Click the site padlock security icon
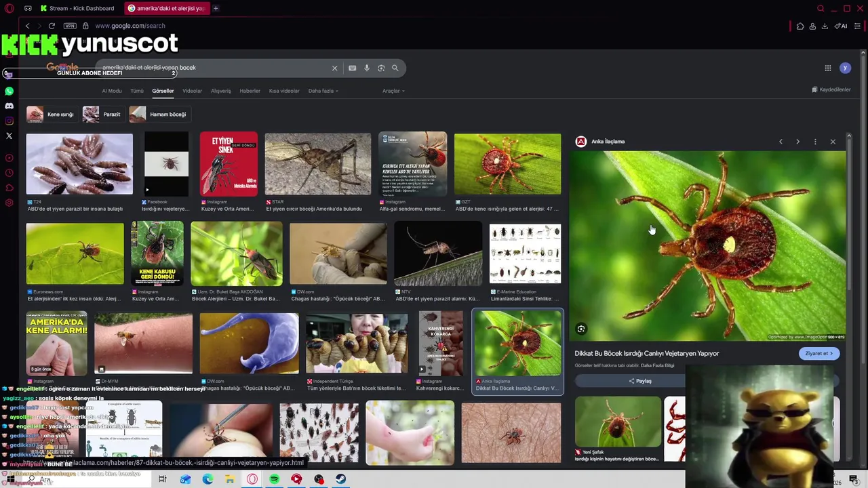868x488 pixels. [x=85, y=26]
